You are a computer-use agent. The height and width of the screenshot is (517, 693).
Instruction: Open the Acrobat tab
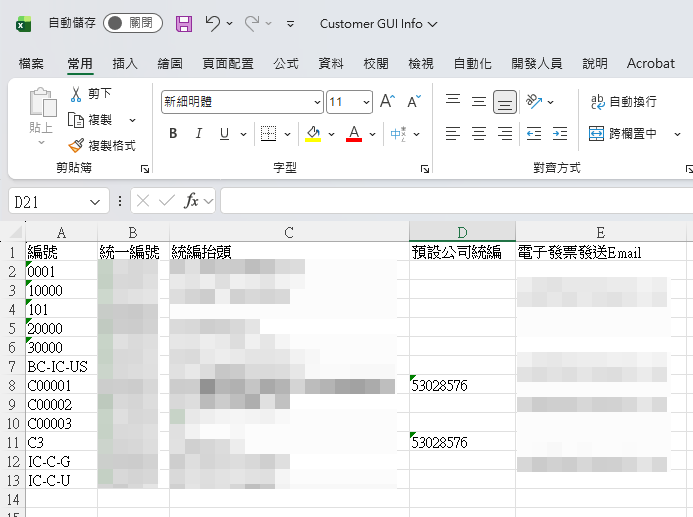[651, 64]
